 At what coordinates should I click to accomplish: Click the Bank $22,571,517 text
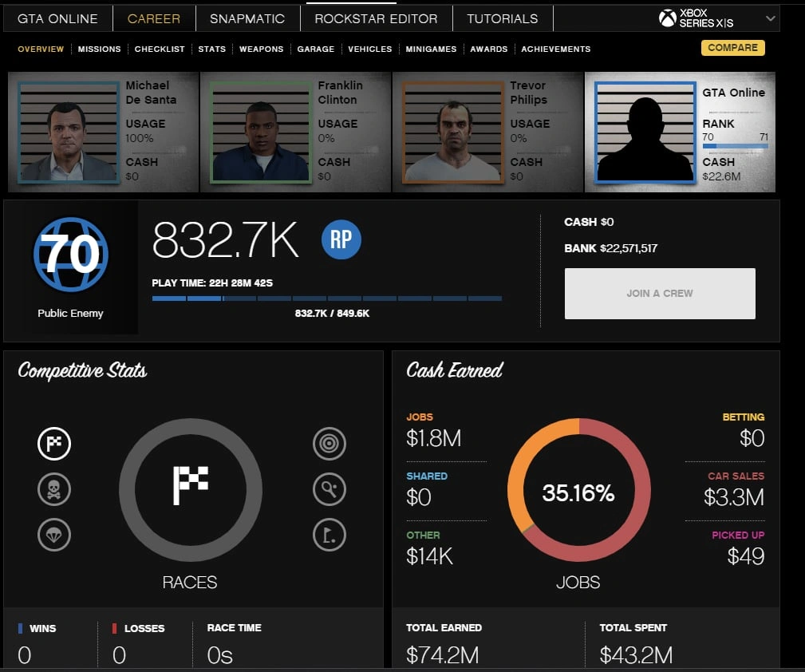[610, 249]
